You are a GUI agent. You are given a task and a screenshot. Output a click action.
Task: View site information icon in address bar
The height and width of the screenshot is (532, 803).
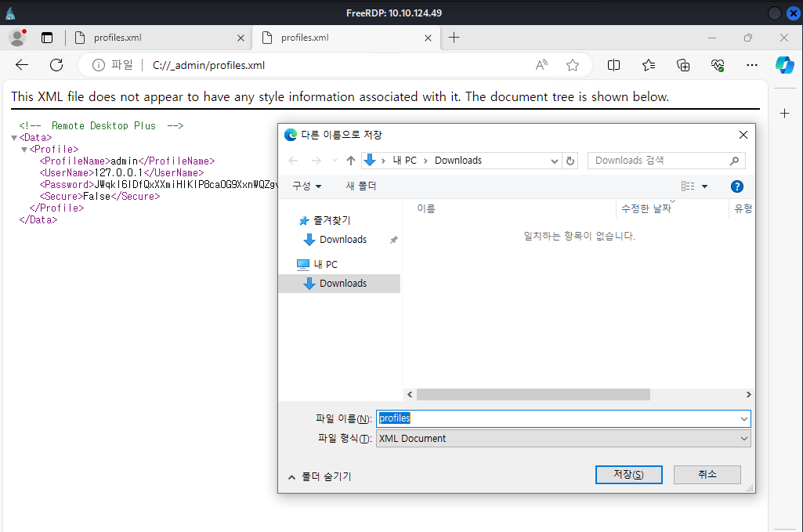coord(99,65)
